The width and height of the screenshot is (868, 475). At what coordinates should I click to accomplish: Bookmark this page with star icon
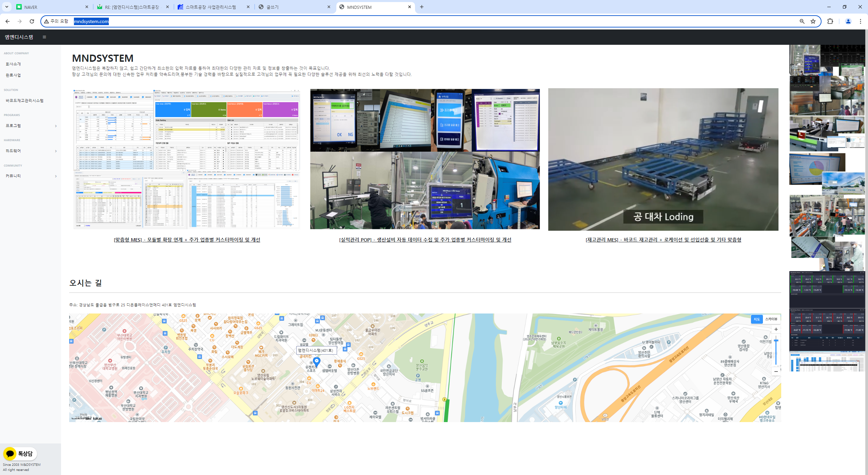click(x=813, y=21)
